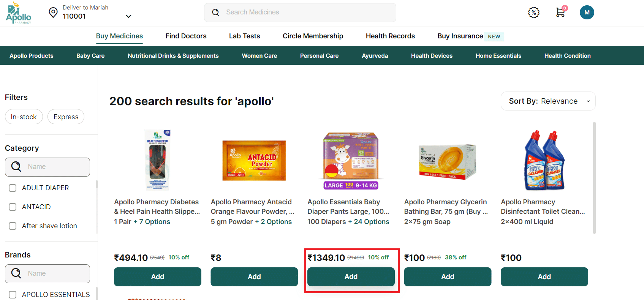
Task: Check the ADULT DIAPER category checkbox
Action: click(x=13, y=188)
